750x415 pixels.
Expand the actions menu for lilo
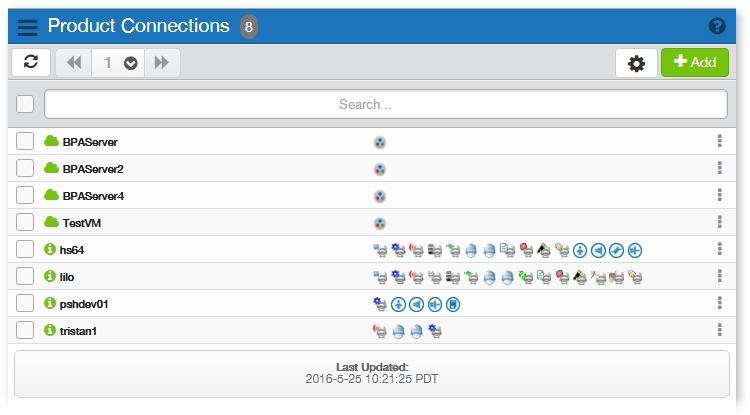(x=719, y=276)
